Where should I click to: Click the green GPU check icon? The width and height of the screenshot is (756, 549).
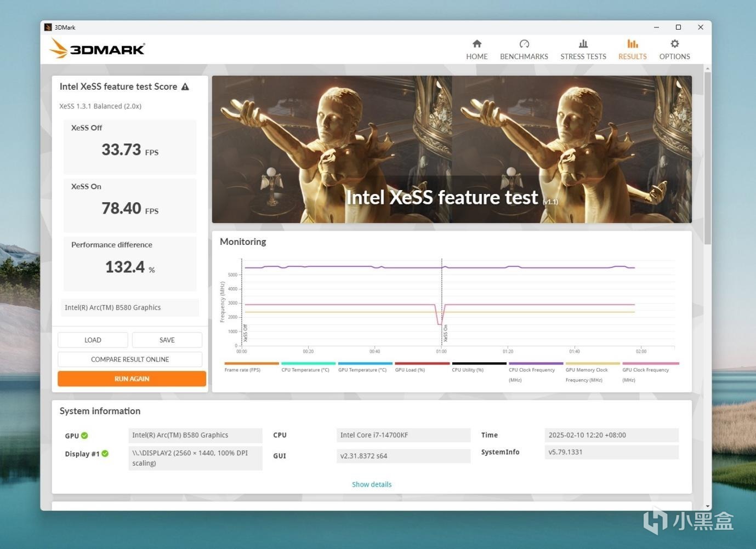coord(84,436)
